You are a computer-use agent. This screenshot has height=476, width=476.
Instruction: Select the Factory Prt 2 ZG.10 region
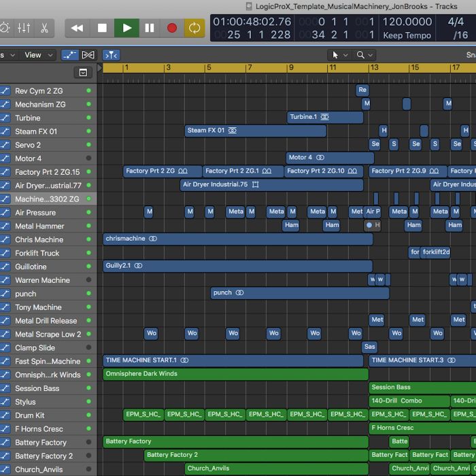[324, 171]
